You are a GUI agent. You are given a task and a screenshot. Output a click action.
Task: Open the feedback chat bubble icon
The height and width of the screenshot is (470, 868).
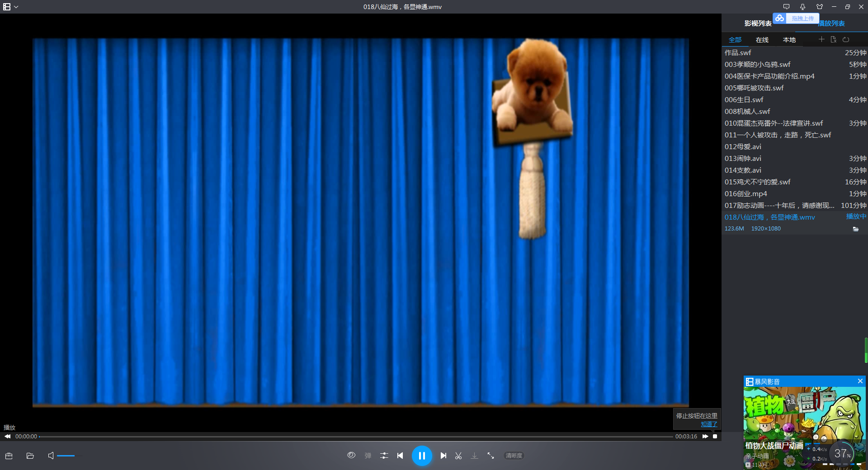[786, 7]
